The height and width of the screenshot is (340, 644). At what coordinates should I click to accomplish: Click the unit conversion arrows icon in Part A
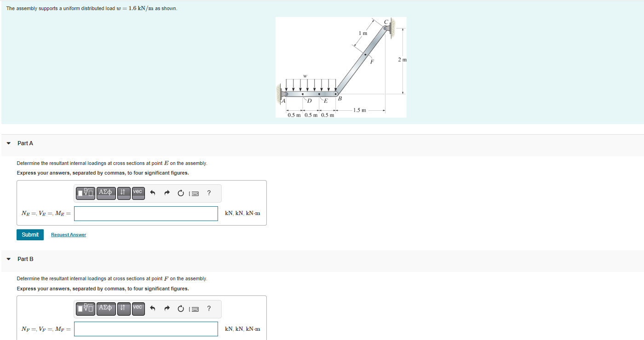[x=123, y=193]
